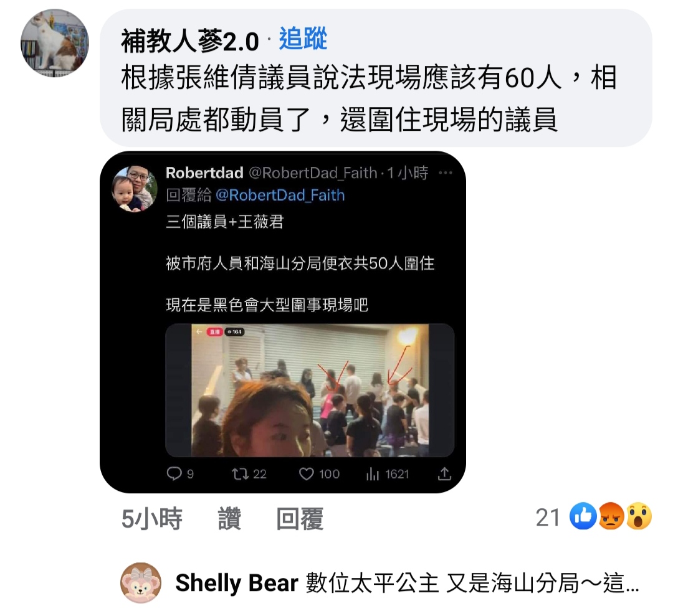Like the comment with 讚 button
The width and height of the screenshot is (673, 616).
coord(229,518)
